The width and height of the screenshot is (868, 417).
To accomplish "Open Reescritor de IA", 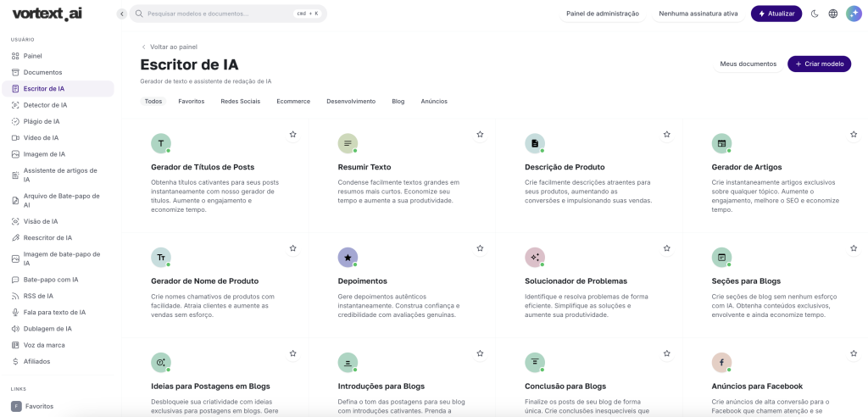I will [58, 237].
